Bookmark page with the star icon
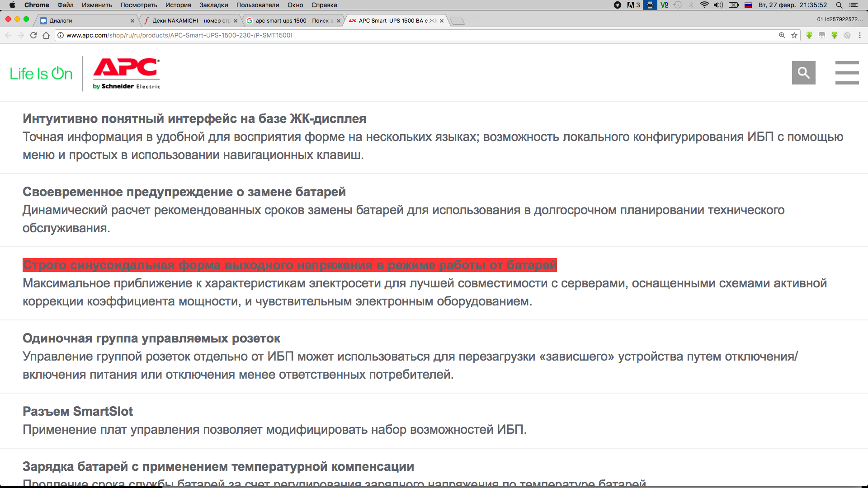This screenshot has width=868, height=488. pyautogui.click(x=794, y=35)
